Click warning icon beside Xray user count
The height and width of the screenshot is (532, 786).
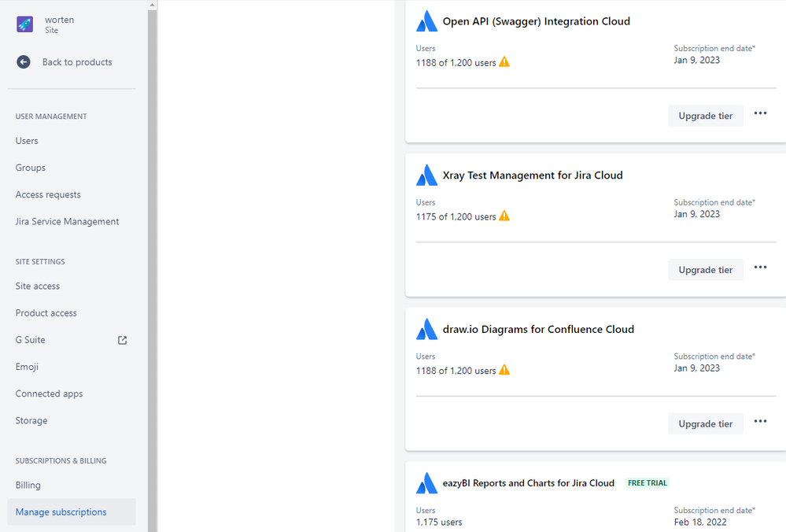click(504, 216)
